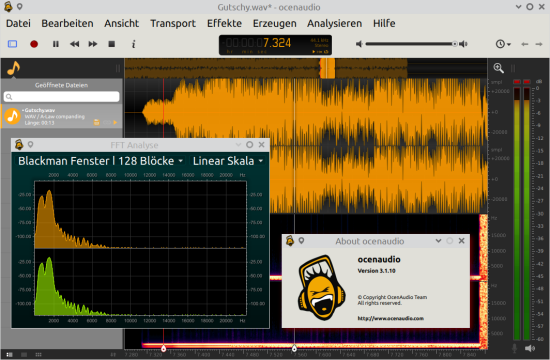Open the Erzeugen menu

[275, 23]
